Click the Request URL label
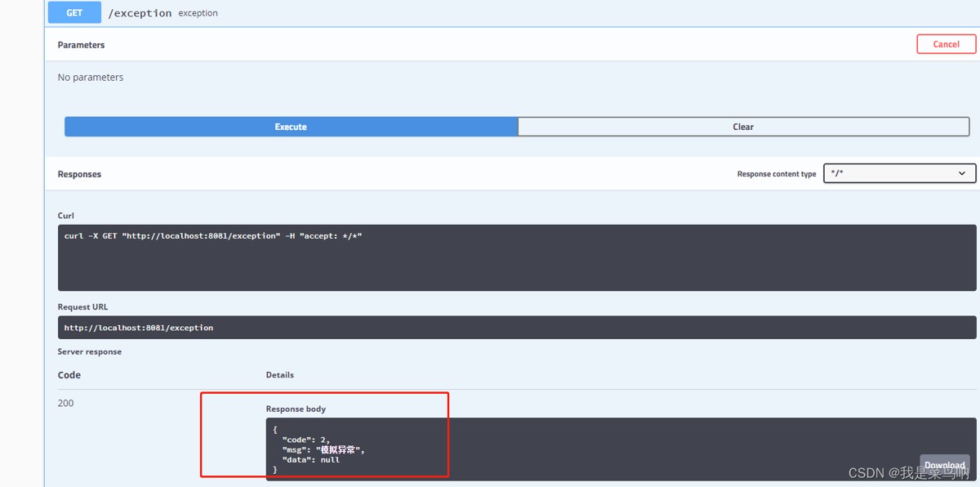 tap(82, 307)
